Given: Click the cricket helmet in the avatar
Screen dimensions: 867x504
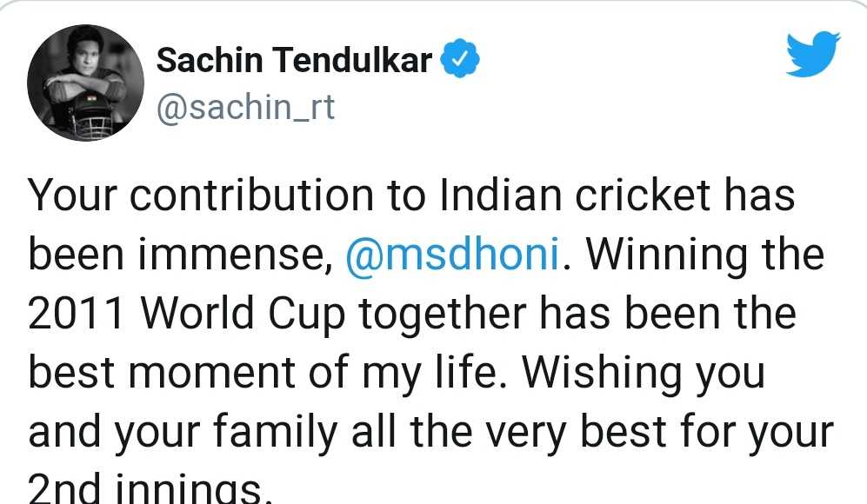Looking at the screenshot, I should (90, 115).
